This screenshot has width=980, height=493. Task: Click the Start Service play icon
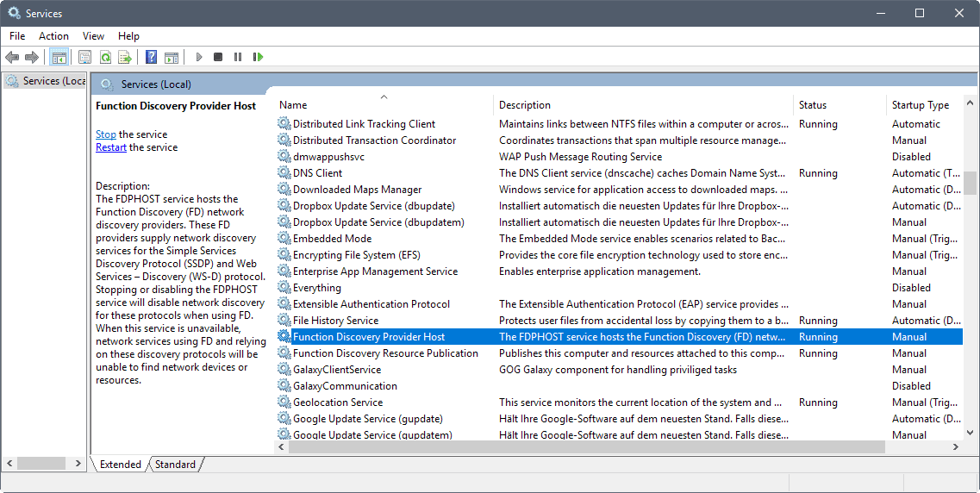(x=199, y=58)
